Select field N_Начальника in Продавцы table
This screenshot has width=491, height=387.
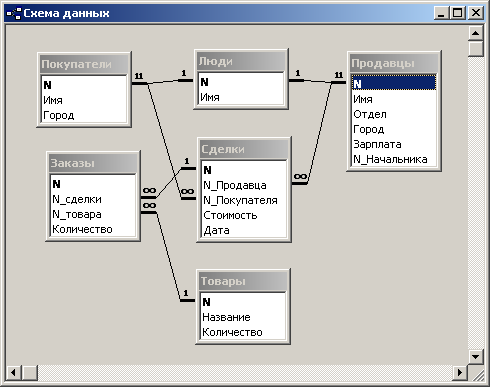(394, 159)
